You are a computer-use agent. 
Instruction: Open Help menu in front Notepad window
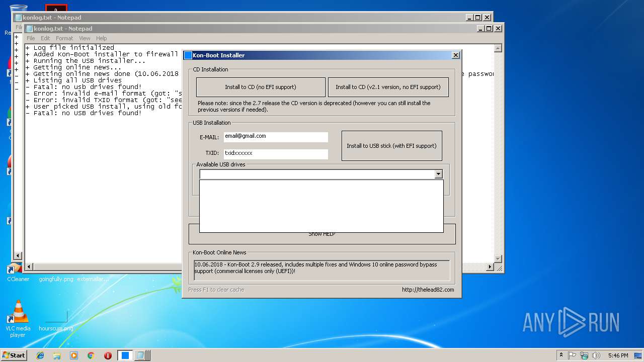pyautogui.click(x=102, y=38)
